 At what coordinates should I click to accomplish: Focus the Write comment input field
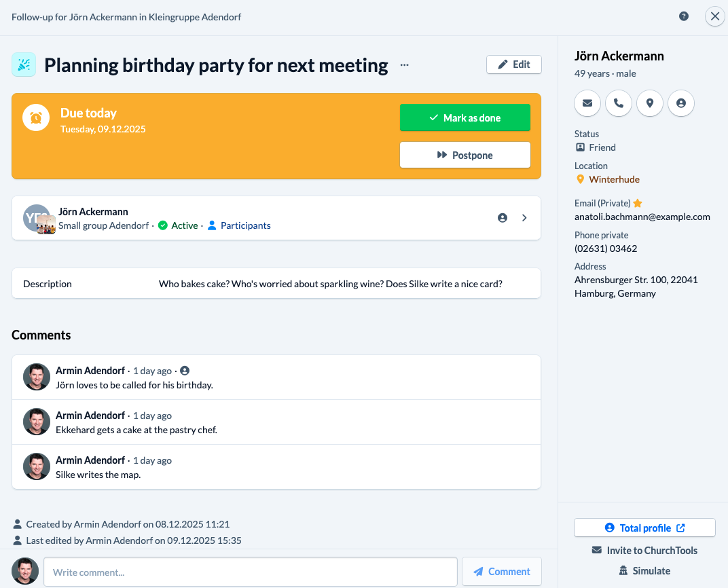(251, 572)
